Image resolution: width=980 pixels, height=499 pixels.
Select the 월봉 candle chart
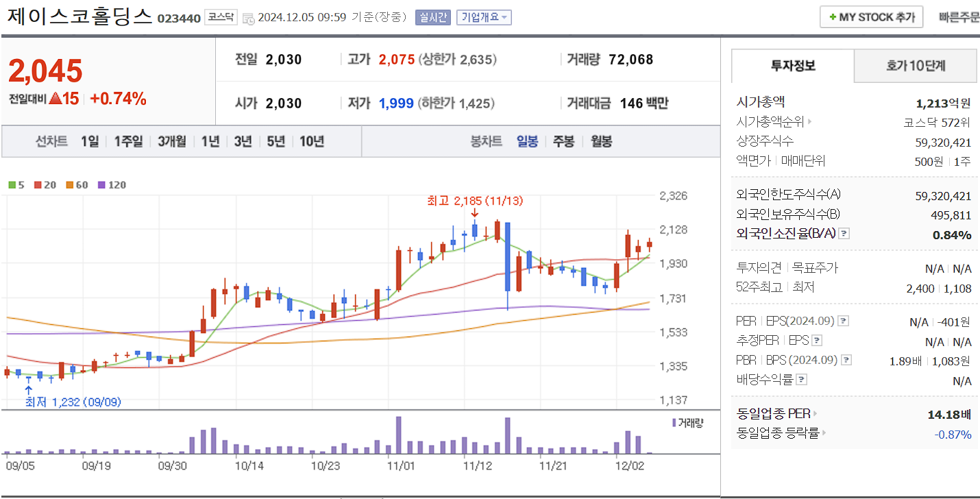click(x=601, y=141)
